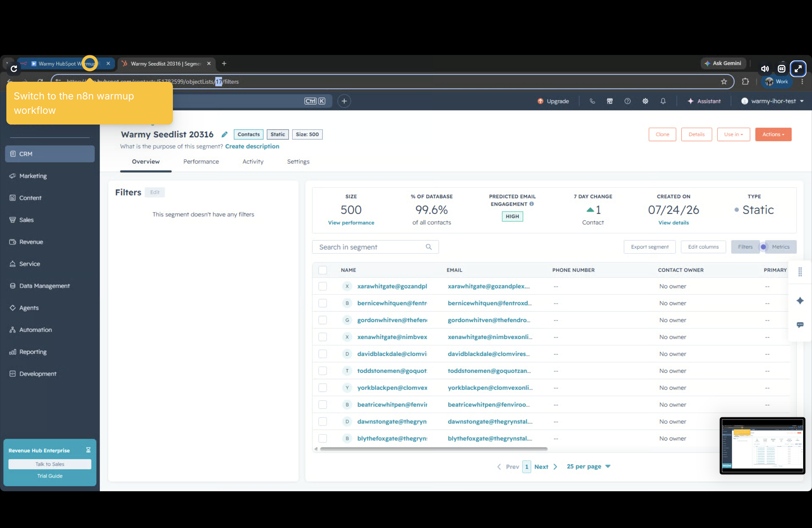Click the Upgrade icon button

pyautogui.click(x=553, y=101)
